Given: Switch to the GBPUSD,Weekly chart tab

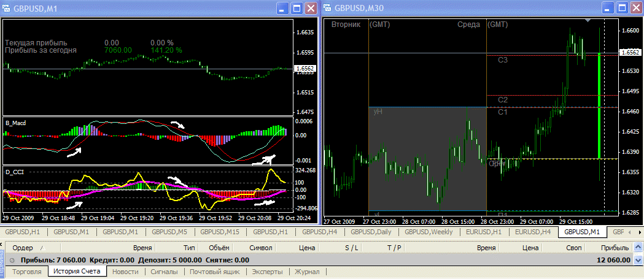Looking at the screenshot, I should (x=429, y=232).
